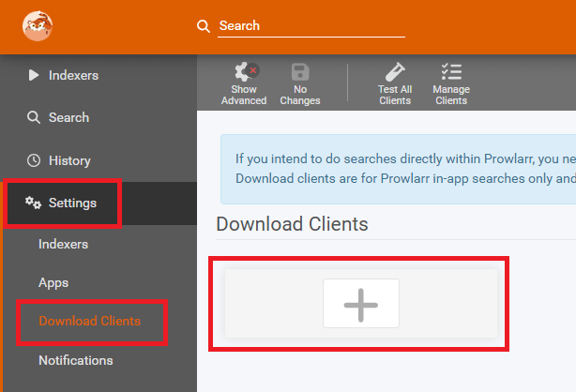Open the Search page from sidebar
The width and height of the screenshot is (576, 392).
coord(100,117)
